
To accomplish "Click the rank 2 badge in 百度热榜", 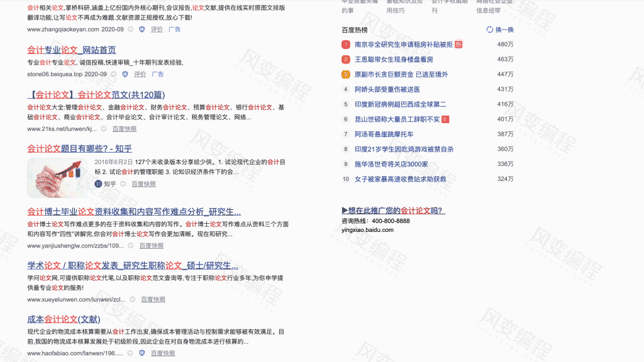I will tap(346, 60).
